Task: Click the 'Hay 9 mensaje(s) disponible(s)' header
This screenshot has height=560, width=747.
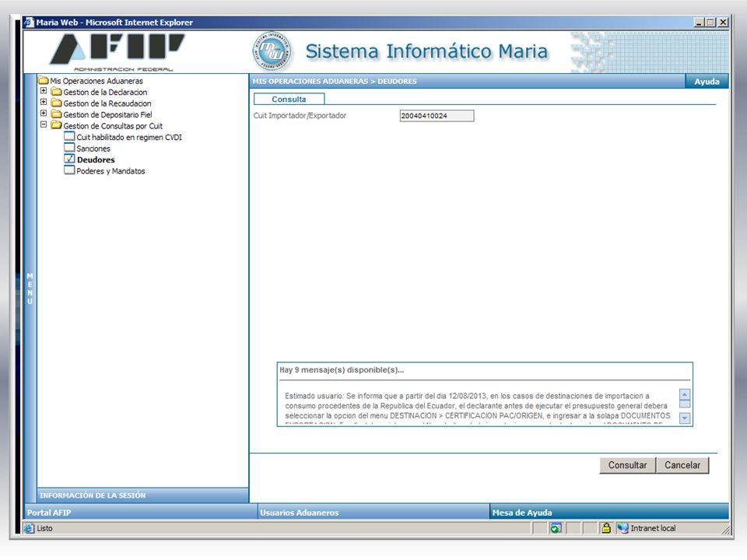Action: [342, 370]
